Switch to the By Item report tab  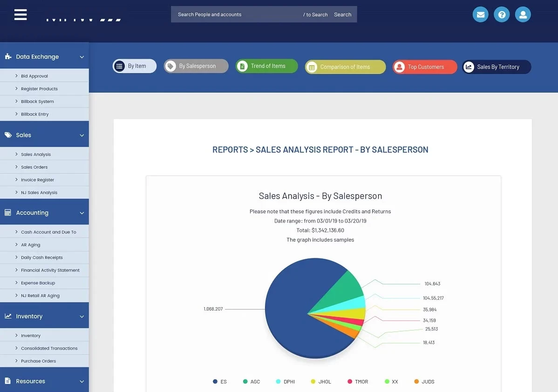point(135,66)
